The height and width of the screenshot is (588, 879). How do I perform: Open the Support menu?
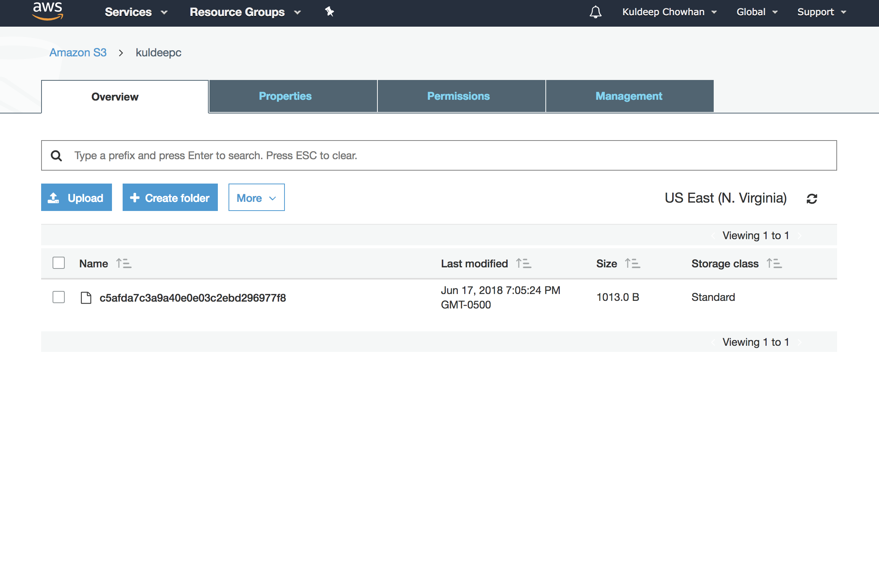coord(821,12)
